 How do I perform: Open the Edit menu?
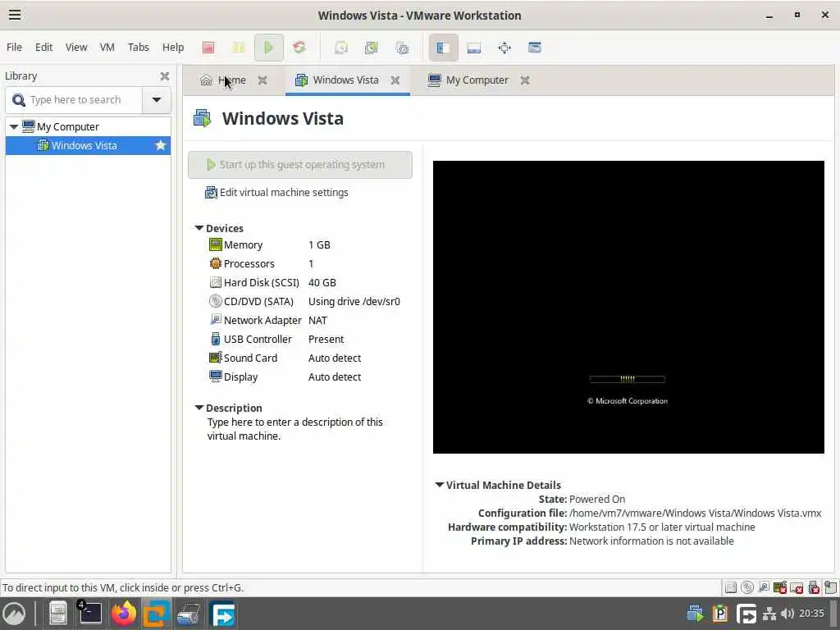click(44, 47)
